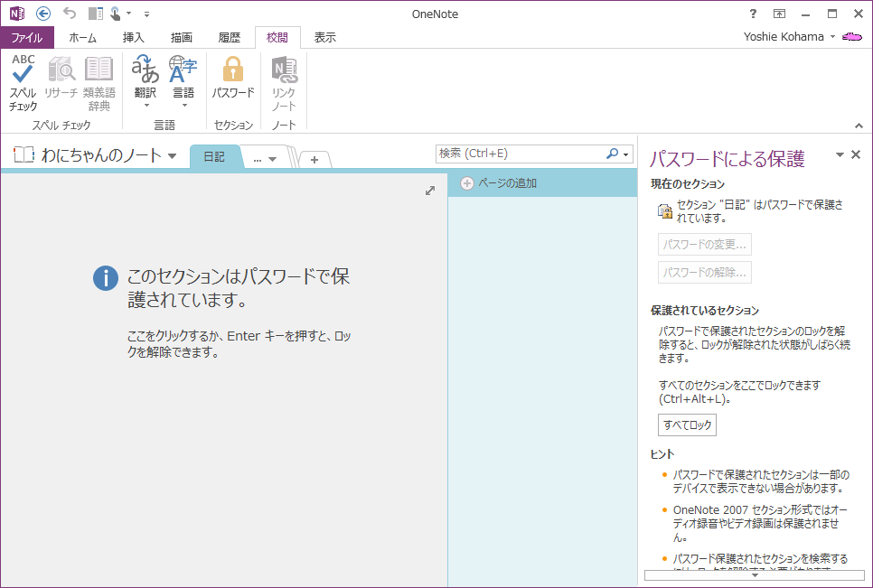
Task: Toggle full page view with expand icon
Action: click(x=431, y=191)
